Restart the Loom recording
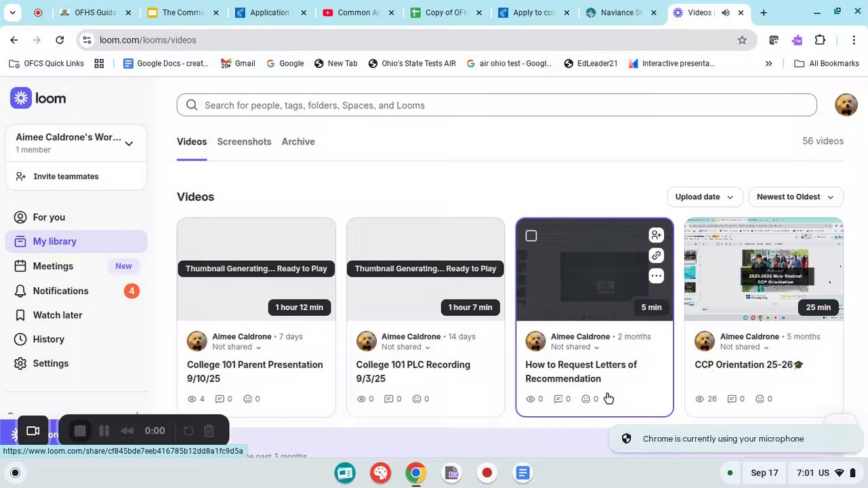 (188, 431)
